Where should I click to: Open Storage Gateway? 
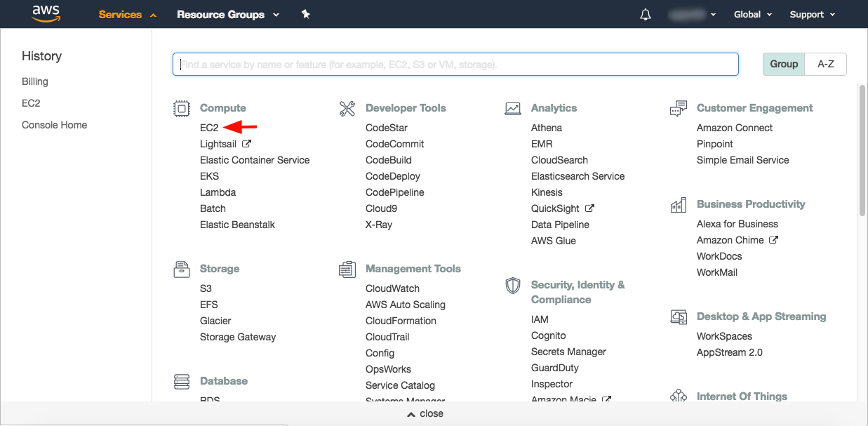click(x=238, y=337)
